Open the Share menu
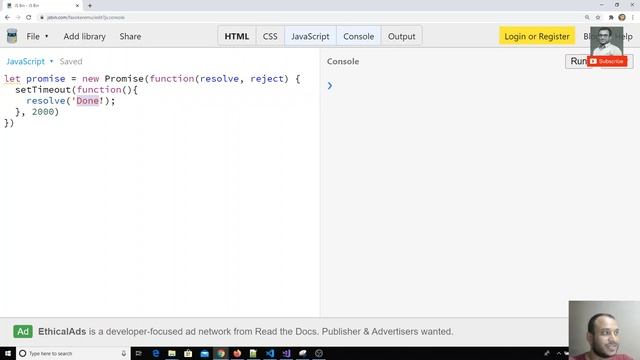This screenshot has width=640, height=360. click(x=130, y=36)
